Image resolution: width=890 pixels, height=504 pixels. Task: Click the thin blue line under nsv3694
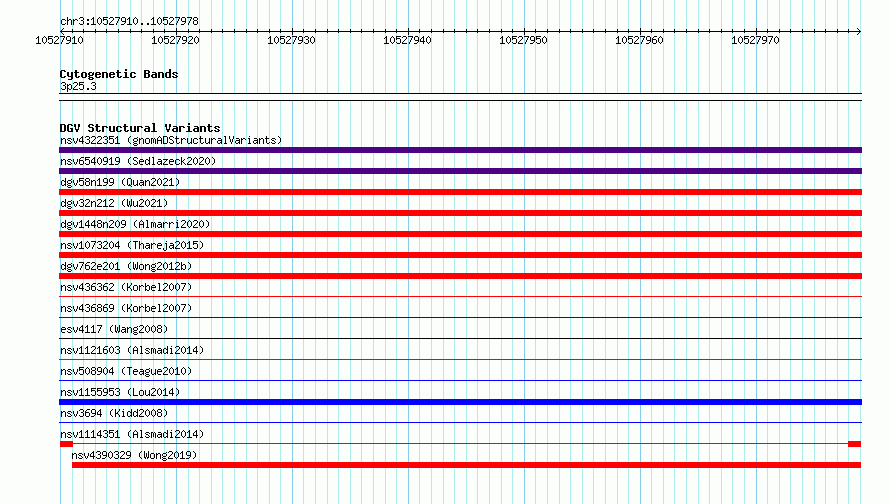point(460,422)
